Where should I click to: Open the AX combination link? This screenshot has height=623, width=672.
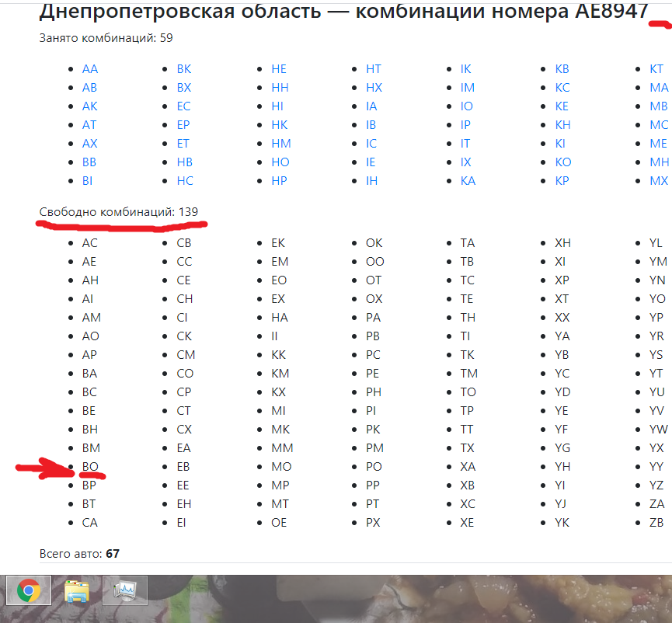89,144
